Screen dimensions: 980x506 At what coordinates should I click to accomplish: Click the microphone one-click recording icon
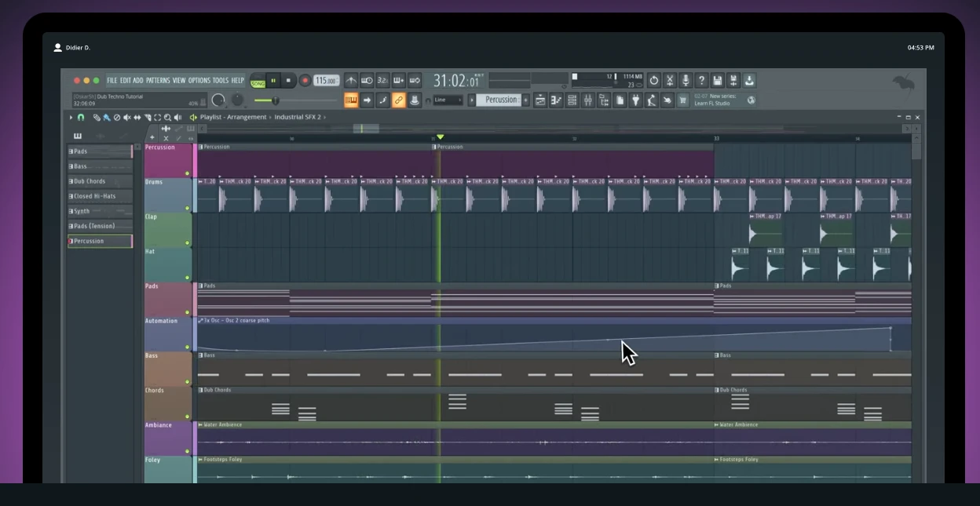[686, 80]
